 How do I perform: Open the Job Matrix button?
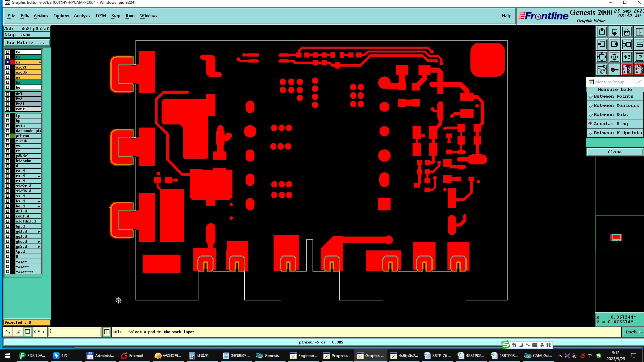(x=27, y=43)
